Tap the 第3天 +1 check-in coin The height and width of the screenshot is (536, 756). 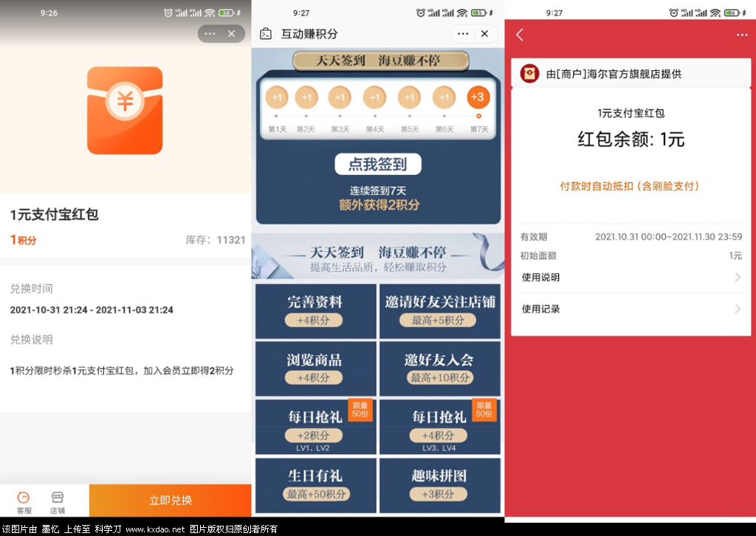[340, 97]
